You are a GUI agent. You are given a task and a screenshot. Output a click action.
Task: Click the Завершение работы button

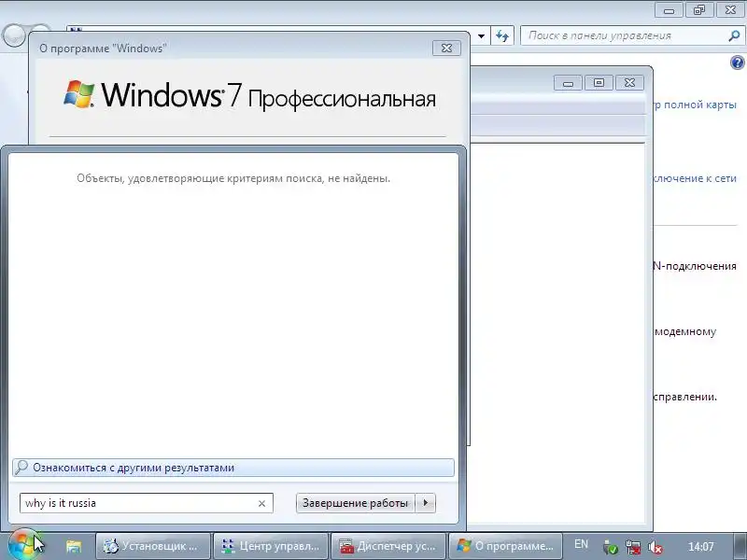click(356, 503)
